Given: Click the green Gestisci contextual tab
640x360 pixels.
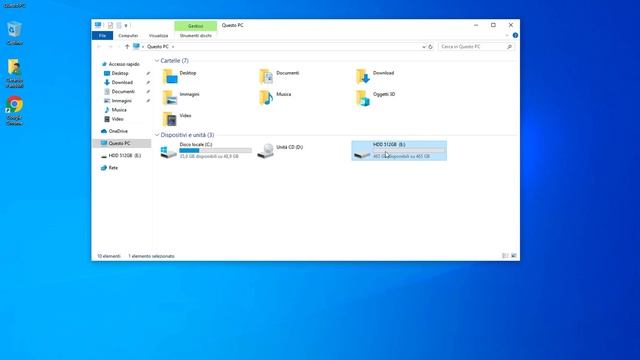Looking at the screenshot, I should 196,26.
